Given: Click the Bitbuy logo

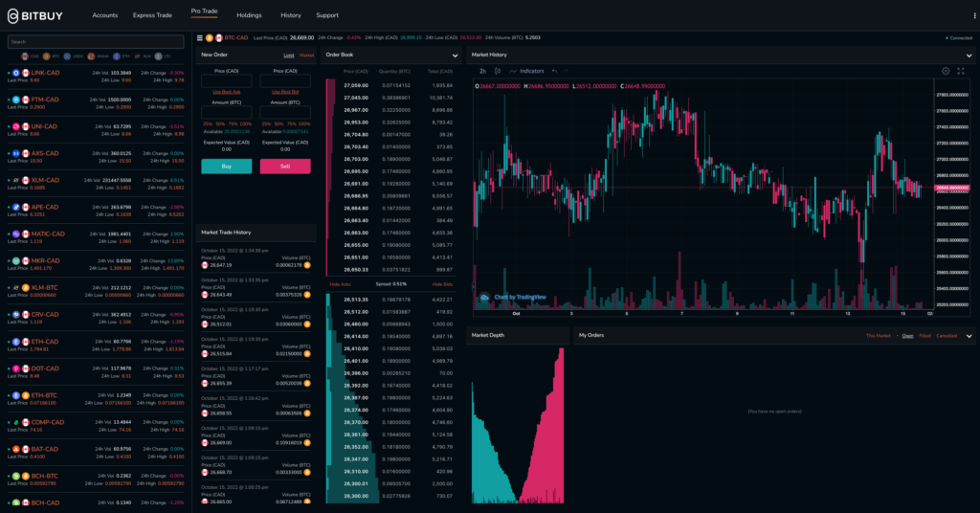Looking at the screenshot, I should pos(35,15).
